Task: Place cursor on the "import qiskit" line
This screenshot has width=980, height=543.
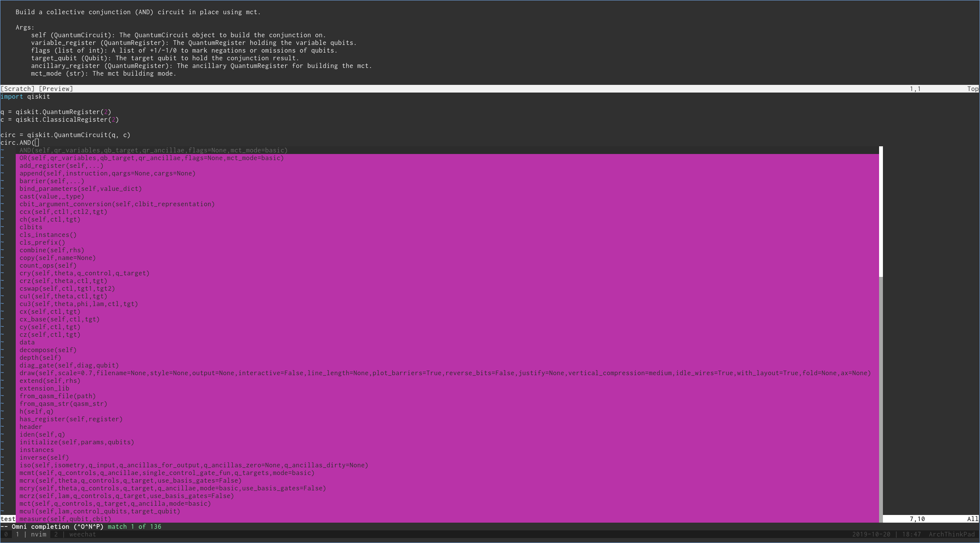Action: point(25,96)
